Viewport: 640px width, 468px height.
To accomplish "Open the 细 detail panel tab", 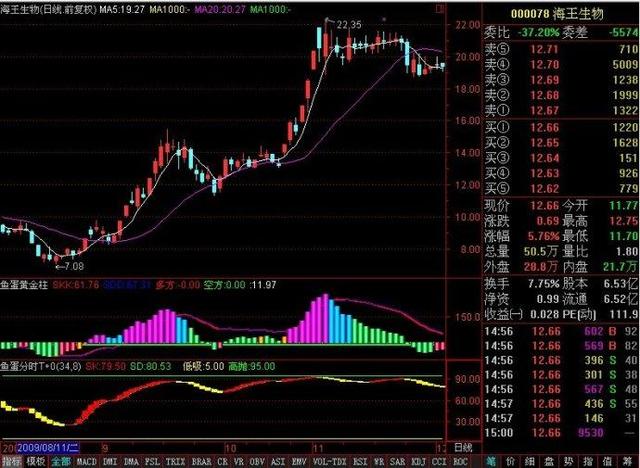I will click(530, 461).
